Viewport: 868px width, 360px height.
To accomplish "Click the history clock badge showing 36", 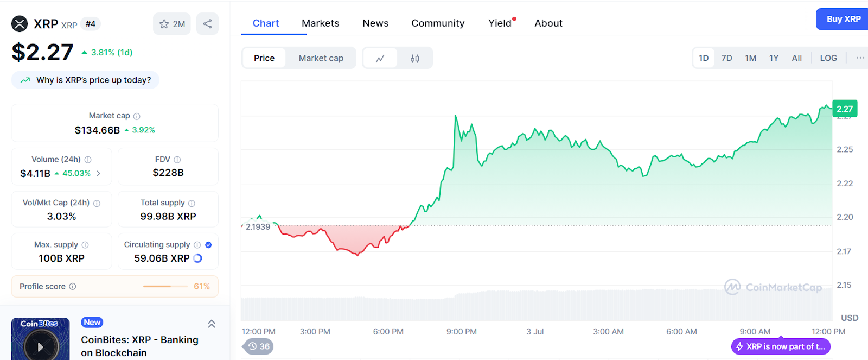I will [258, 346].
